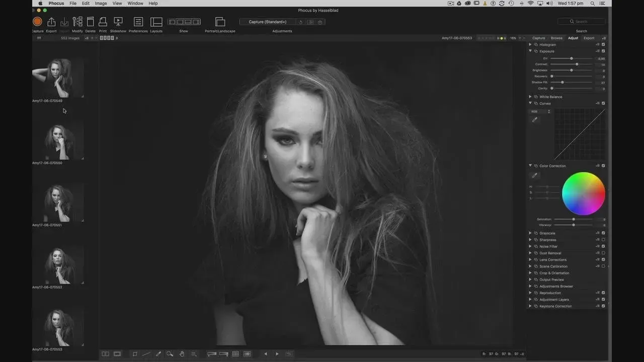Open the Export tool in toolbar

click(x=51, y=22)
